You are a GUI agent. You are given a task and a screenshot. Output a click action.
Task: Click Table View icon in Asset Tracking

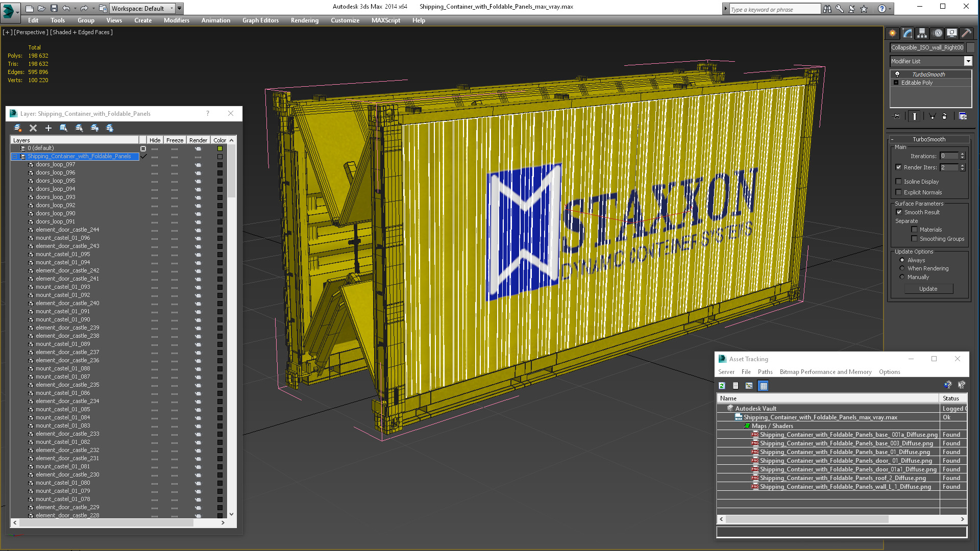tap(764, 386)
